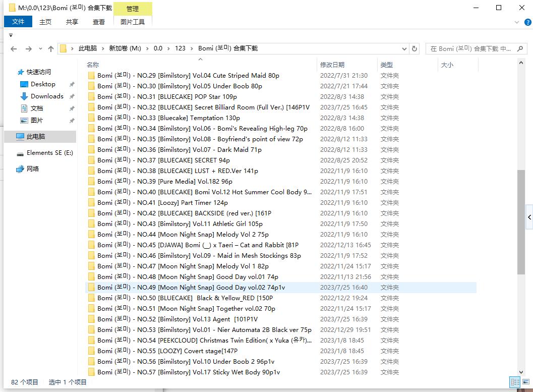Select the 管理 contextual tab
Screen dimensions: 533x392
click(133, 9)
